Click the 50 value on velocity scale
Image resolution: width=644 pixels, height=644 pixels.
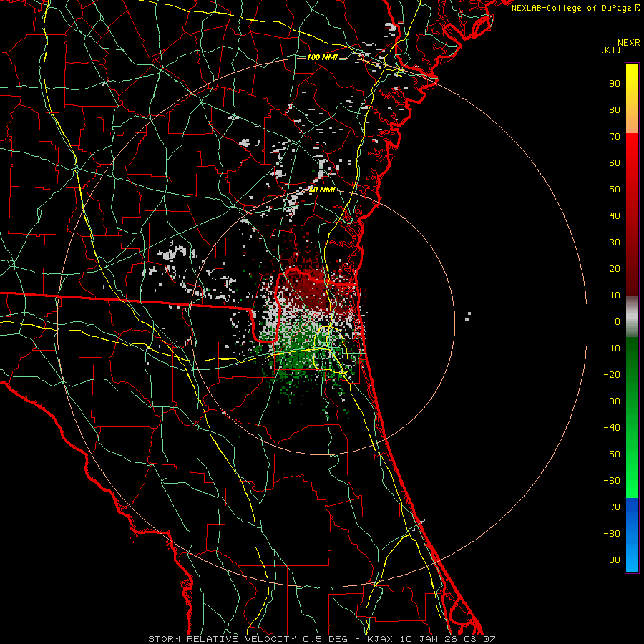click(x=615, y=190)
